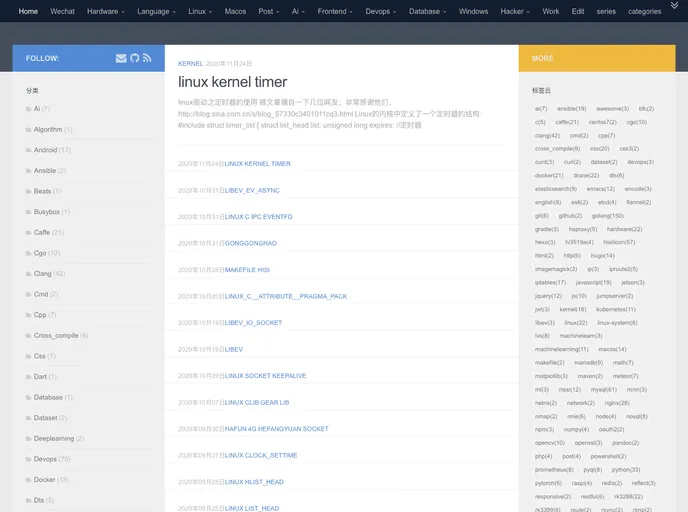The width and height of the screenshot is (688, 512).
Task: Open the GONGGONGHAO post link
Action: click(x=251, y=243)
